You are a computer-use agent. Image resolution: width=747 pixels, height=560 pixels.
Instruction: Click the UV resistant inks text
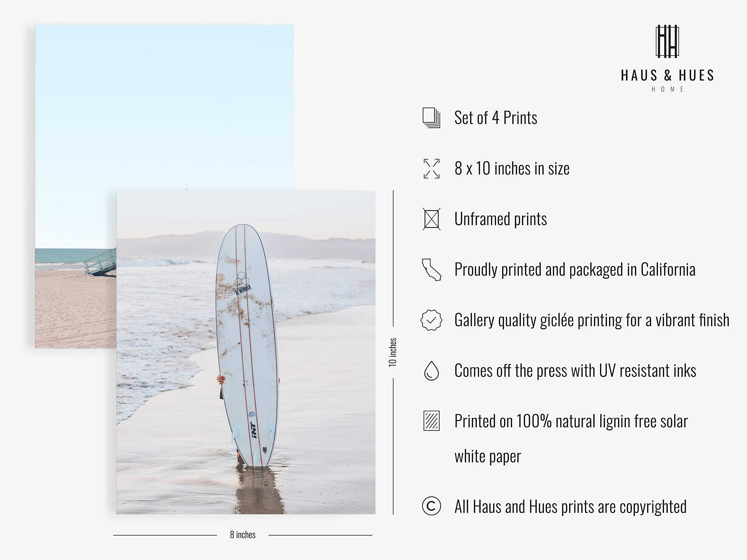pos(575,371)
